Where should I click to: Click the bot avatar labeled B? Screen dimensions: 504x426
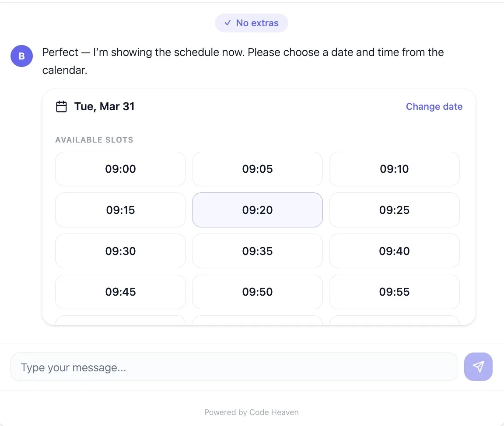(x=22, y=56)
